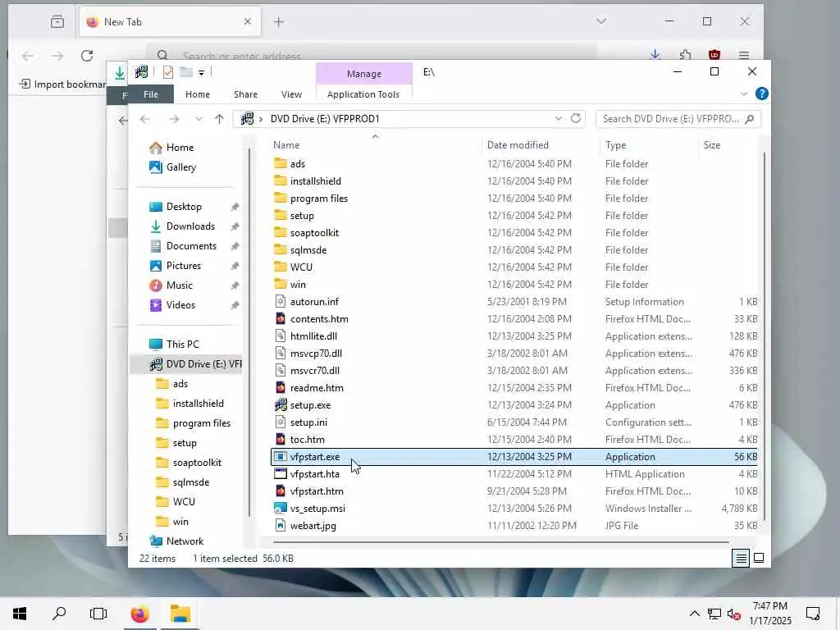The image size is (840, 630).
Task: Open Firefox extensions puzzle icon
Action: pyautogui.click(x=685, y=55)
